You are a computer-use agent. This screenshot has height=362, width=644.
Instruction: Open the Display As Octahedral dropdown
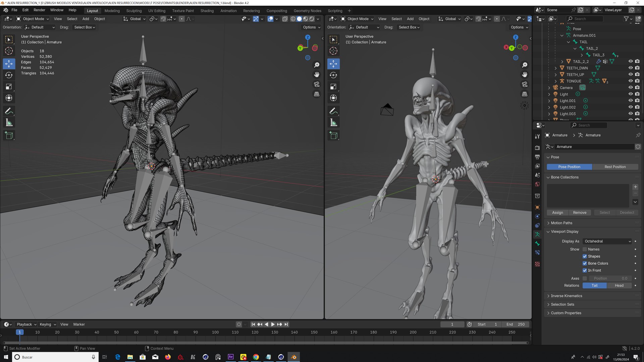[x=607, y=241]
